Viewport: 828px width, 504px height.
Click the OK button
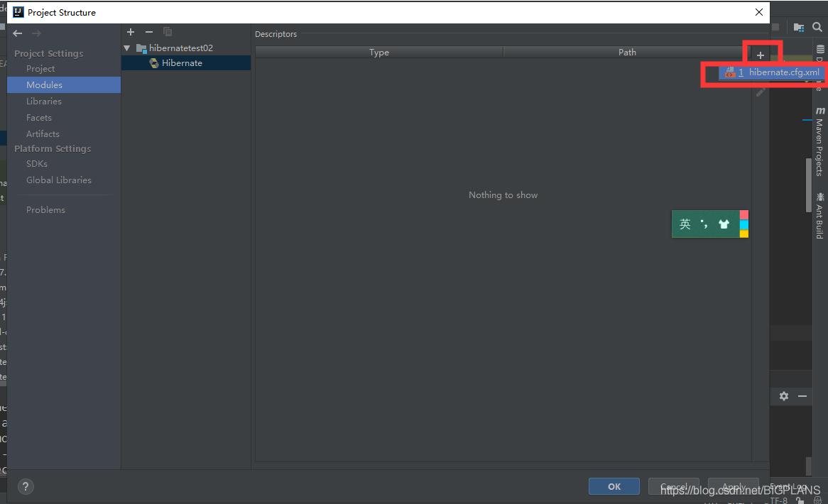pyautogui.click(x=614, y=486)
